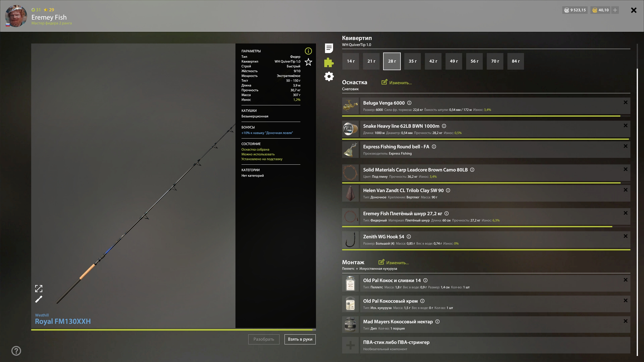
Task: Open the help question mark icon
Action: pyautogui.click(x=16, y=351)
